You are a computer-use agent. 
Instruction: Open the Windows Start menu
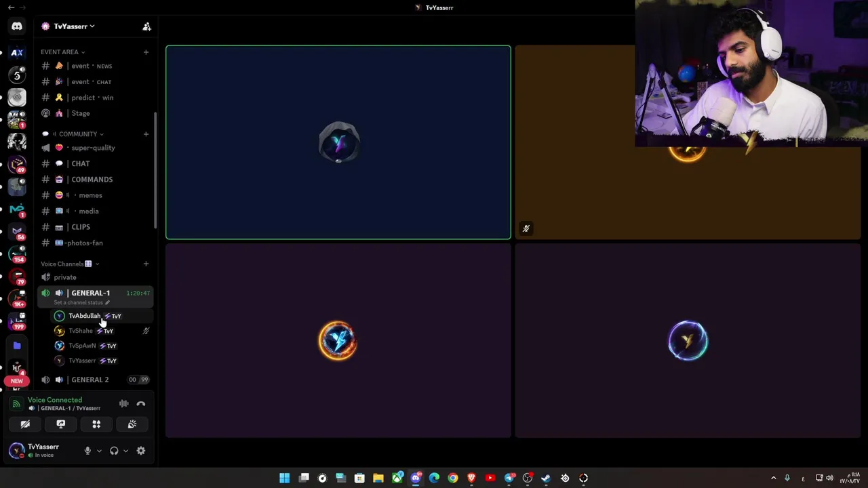(x=285, y=478)
